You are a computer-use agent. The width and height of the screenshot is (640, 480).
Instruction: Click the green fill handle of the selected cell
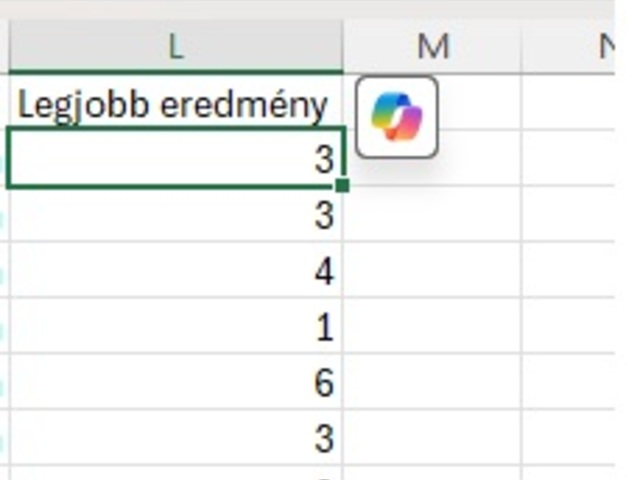pyautogui.click(x=342, y=185)
